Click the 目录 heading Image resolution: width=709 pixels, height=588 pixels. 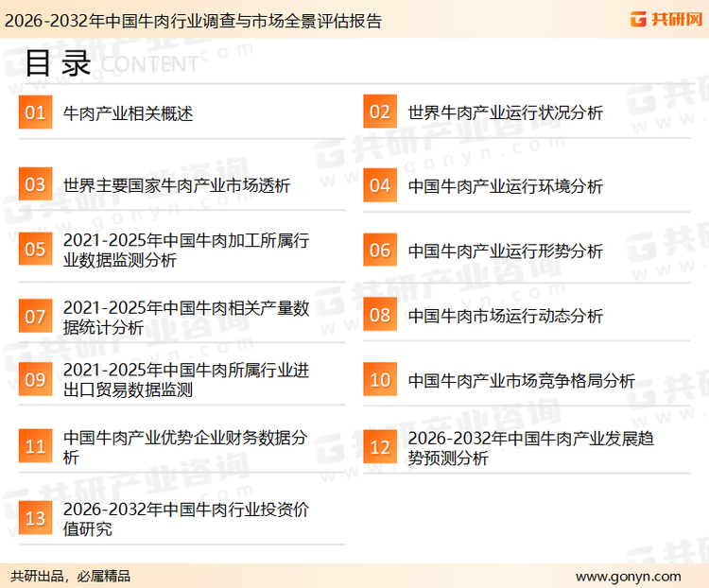coord(58,63)
